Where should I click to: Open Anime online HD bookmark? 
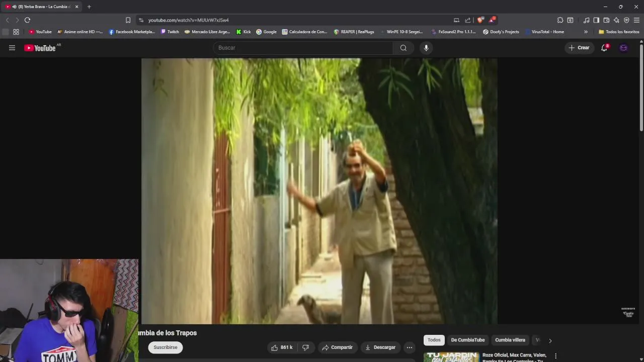79,32
